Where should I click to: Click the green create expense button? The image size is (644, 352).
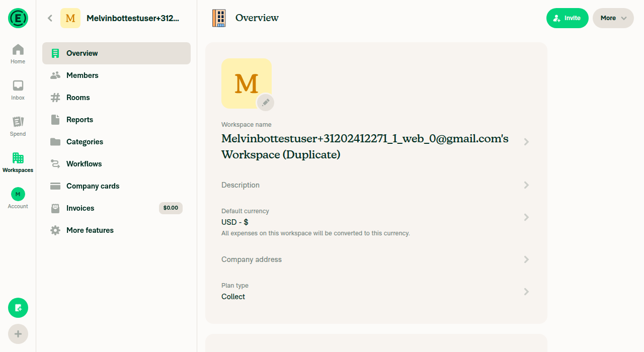pyautogui.click(x=18, y=308)
